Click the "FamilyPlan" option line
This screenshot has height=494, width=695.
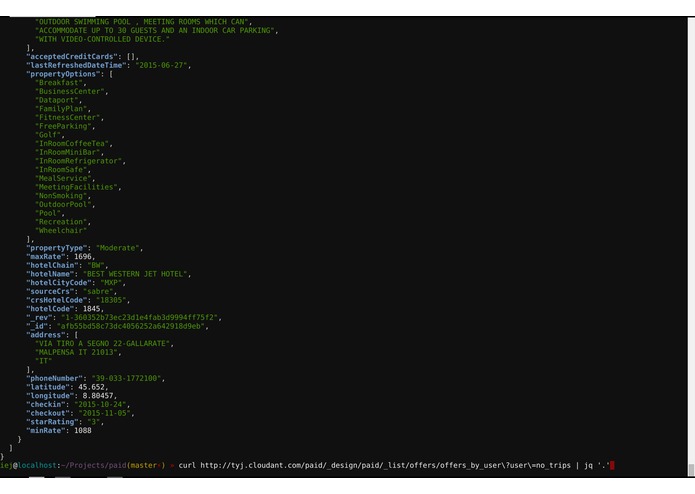click(x=63, y=109)
